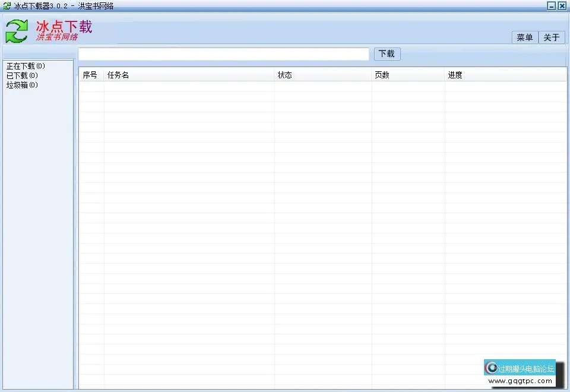The image size is (570, 392).
Task: Click the 下载 download button
Action: pos(387,53)
